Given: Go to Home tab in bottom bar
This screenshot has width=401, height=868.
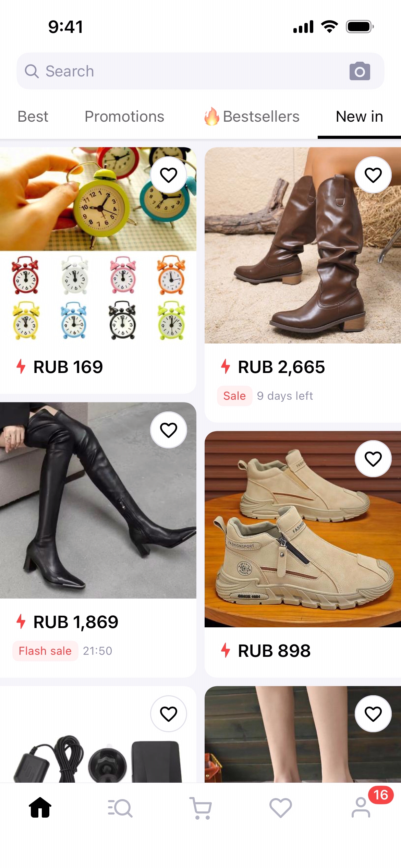Looking at the screenshot, I should click(40, 807).
